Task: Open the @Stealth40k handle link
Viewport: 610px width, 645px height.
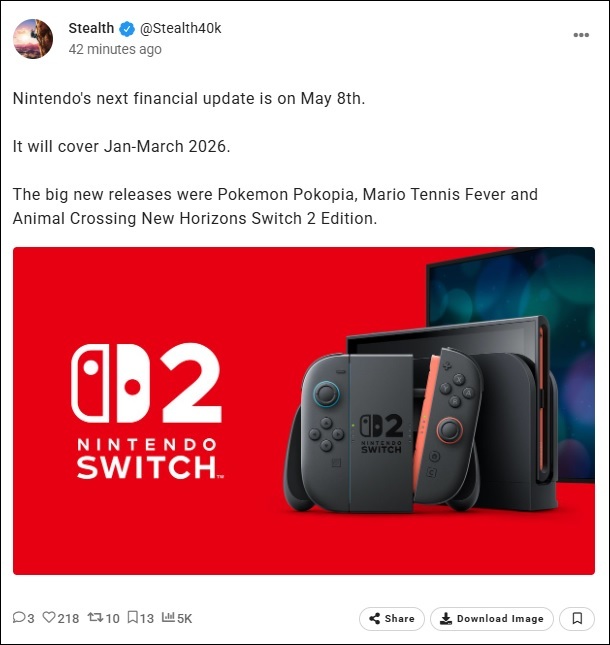Action: click(181, 28)
